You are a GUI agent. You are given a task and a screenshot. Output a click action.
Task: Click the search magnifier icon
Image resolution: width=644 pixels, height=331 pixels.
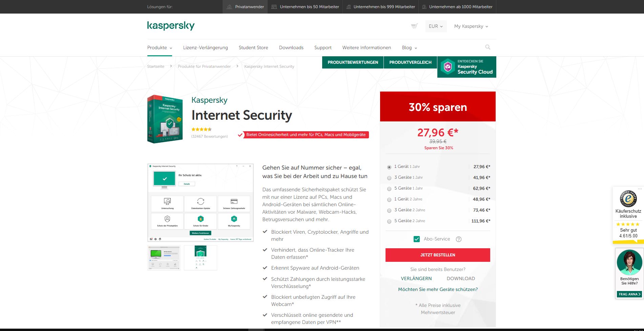[x=488, y=47]
